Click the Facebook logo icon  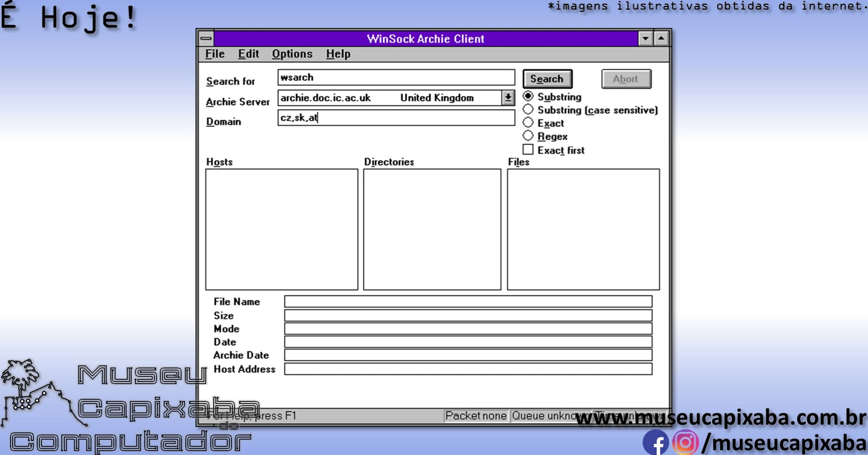655,443
